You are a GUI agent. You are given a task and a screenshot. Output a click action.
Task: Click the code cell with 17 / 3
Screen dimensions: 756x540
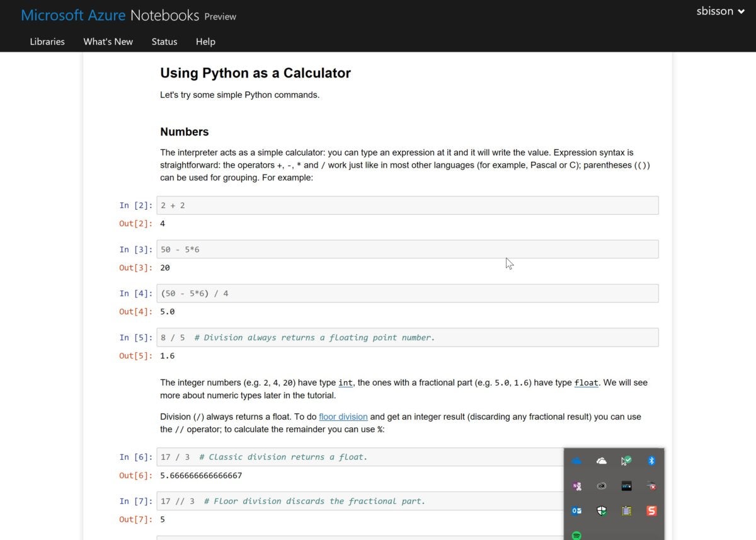[360, 457]
